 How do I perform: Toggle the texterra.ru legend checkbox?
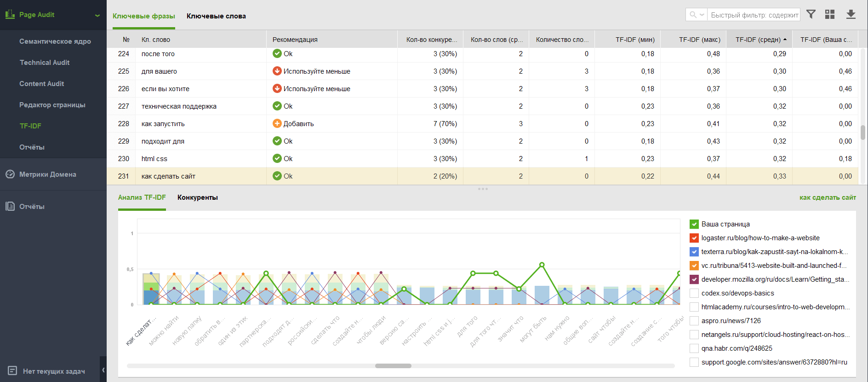694,252
